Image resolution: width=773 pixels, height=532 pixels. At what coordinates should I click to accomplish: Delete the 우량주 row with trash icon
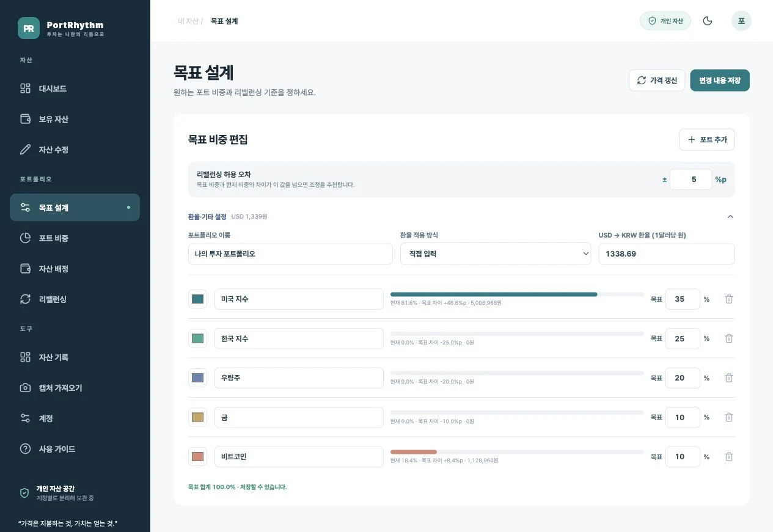click(728, 378)
